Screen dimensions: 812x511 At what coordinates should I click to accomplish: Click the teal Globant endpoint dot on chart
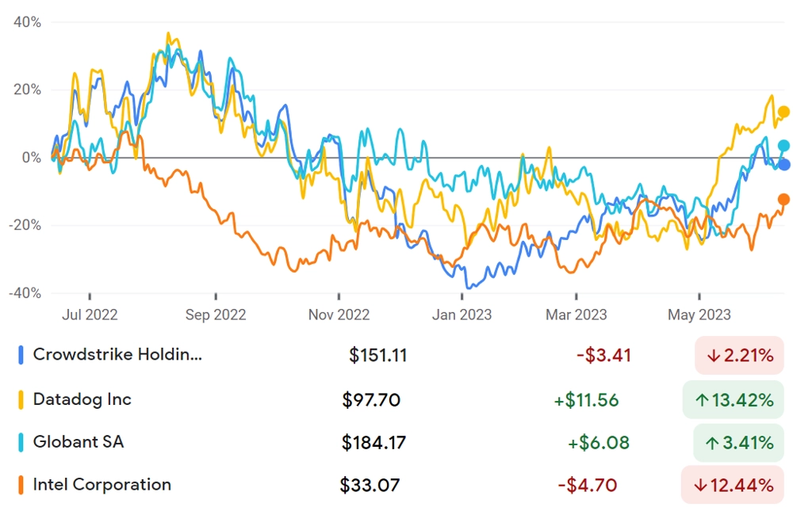783,146
